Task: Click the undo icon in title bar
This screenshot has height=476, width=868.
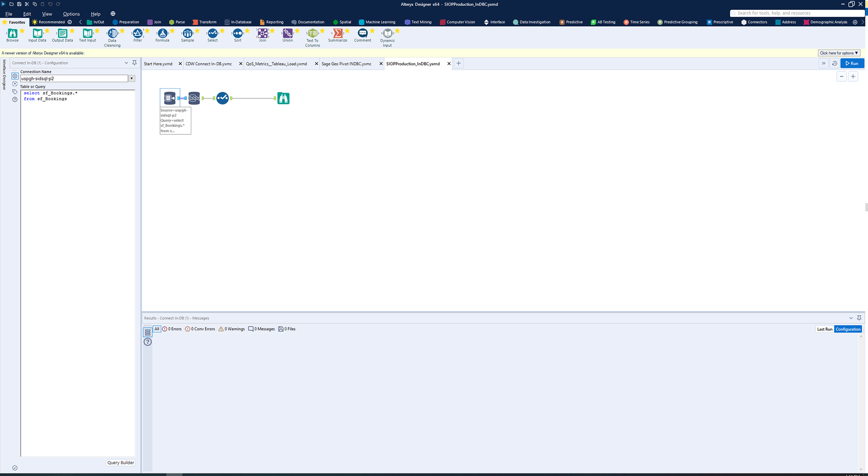Action: (50, 4)
